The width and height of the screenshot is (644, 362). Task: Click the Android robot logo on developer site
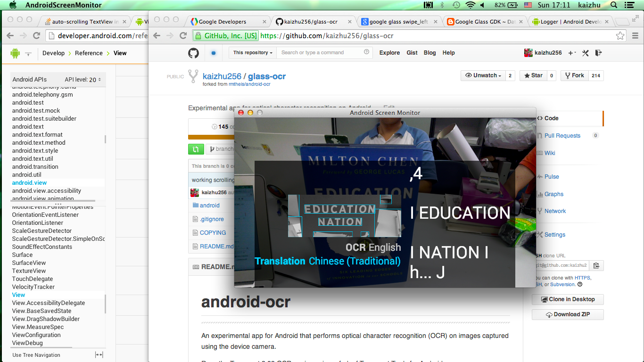pos(15,53)
